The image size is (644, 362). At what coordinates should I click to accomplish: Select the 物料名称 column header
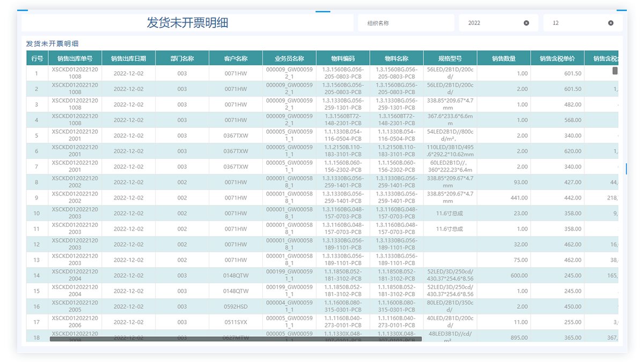click(x=397, y=58)
